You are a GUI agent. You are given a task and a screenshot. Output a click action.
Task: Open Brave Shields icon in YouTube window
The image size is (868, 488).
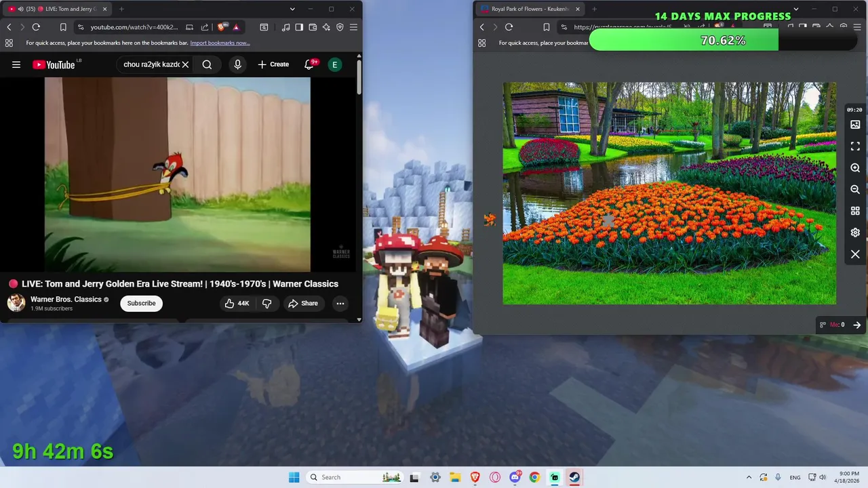(222, 27)
